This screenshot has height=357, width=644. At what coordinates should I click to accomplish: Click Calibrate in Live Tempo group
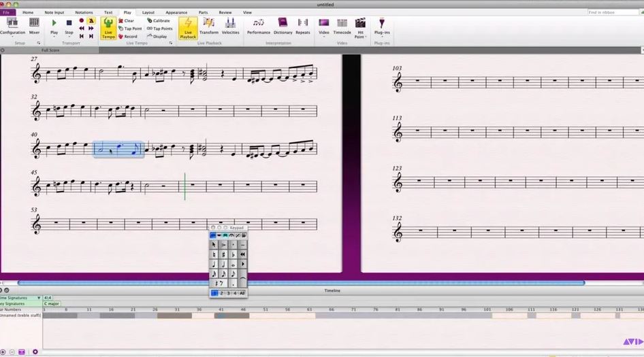[x=159, y=20]
